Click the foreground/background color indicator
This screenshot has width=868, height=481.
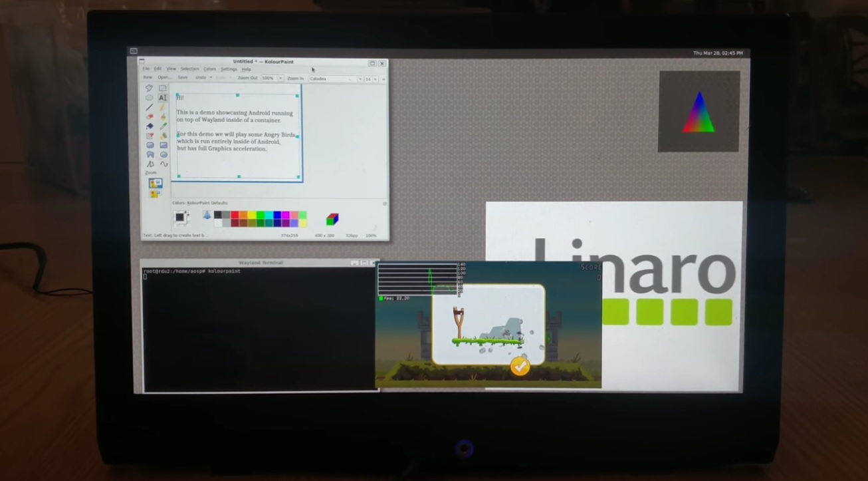180,217
